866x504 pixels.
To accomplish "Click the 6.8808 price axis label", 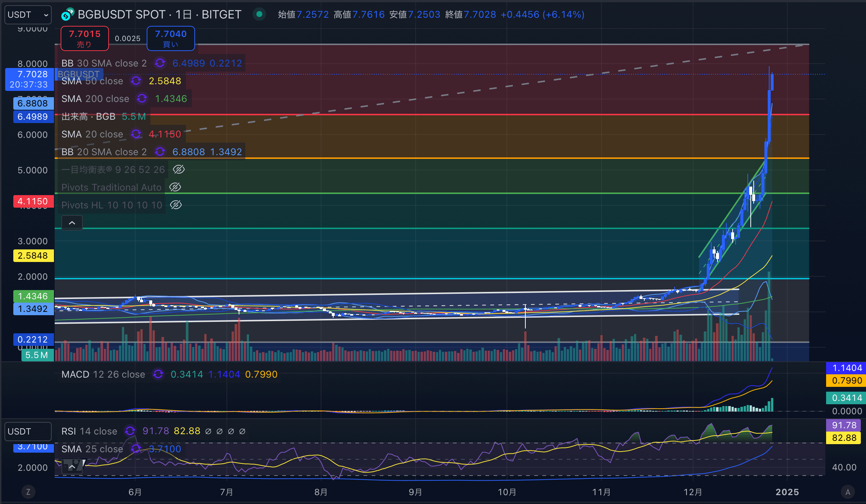I will tap(33, 103).
